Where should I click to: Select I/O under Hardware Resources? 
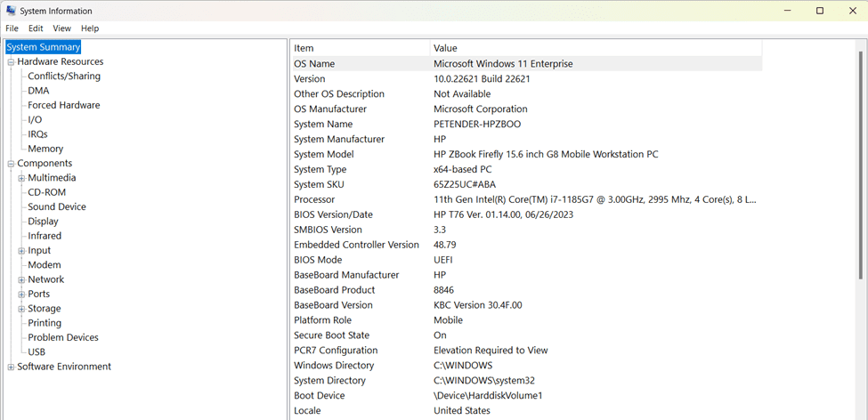[35, 119]
